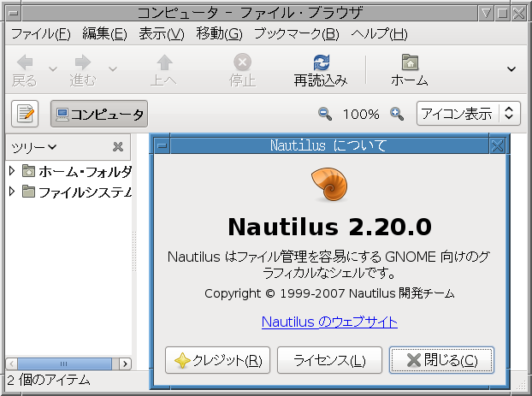The height and width of the screenshot is (396, 532).
Task: Go up with the 上へ icon
Action: click(164, 62)
